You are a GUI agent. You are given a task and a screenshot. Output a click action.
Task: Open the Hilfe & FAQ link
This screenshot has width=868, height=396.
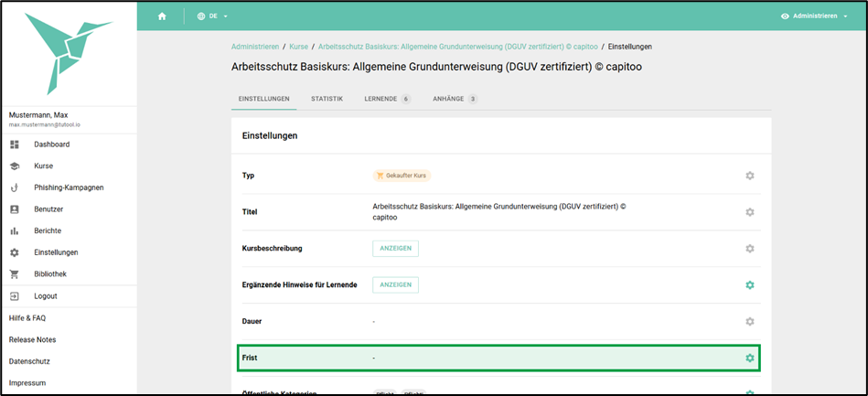27,318
